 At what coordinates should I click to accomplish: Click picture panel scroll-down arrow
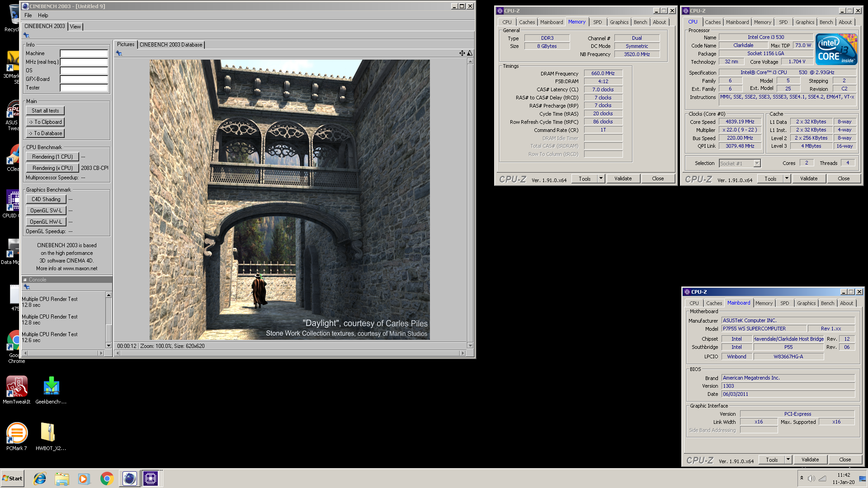470,346
